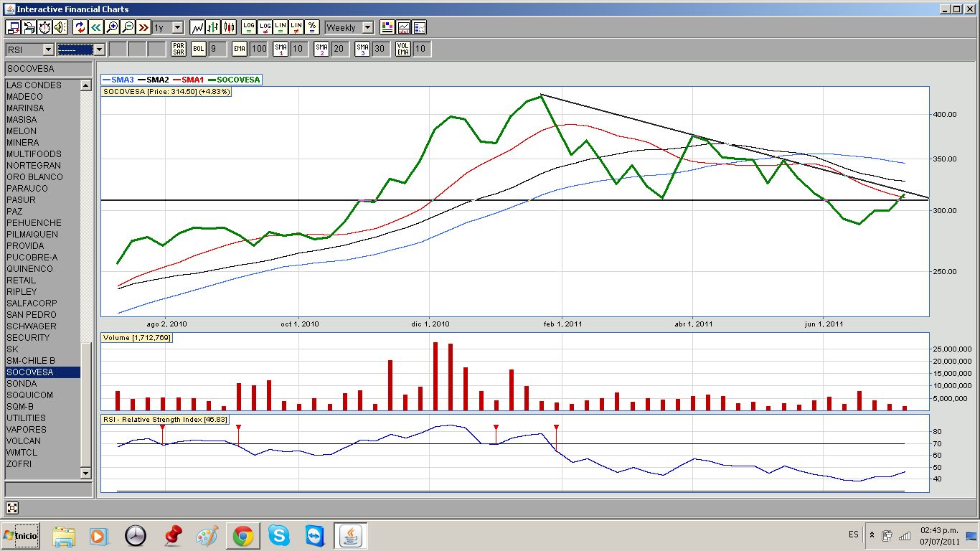Select MADECO in the stock list
This screenshot has height=551, width=980.
(42, 97)
